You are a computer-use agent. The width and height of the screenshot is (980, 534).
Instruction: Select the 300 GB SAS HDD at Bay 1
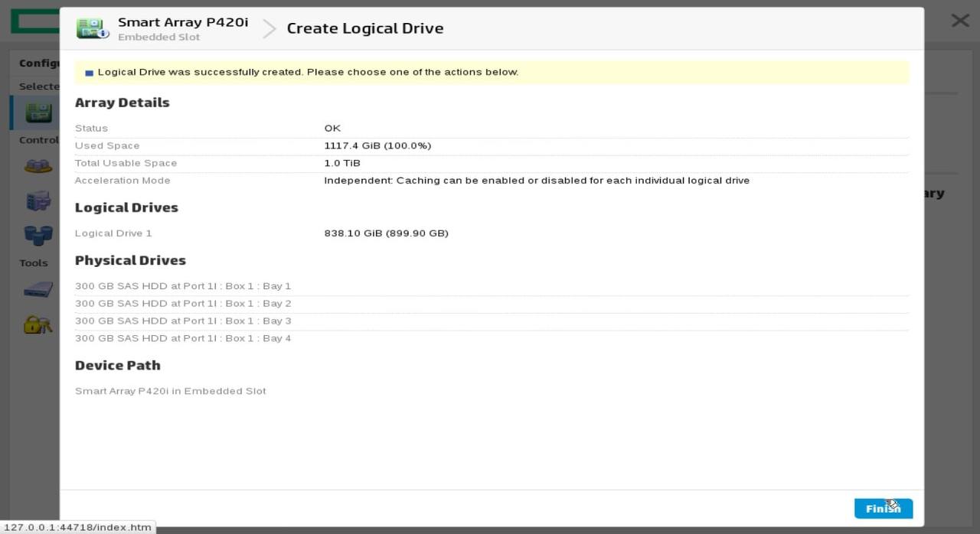[183, 286]
